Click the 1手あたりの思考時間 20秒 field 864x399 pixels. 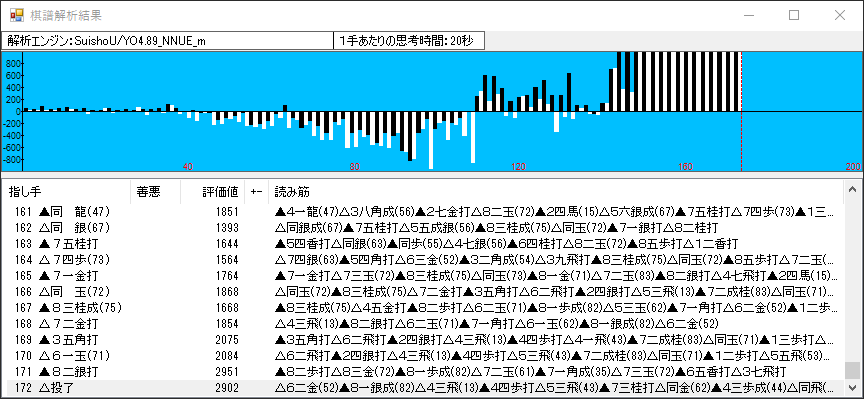409,41
